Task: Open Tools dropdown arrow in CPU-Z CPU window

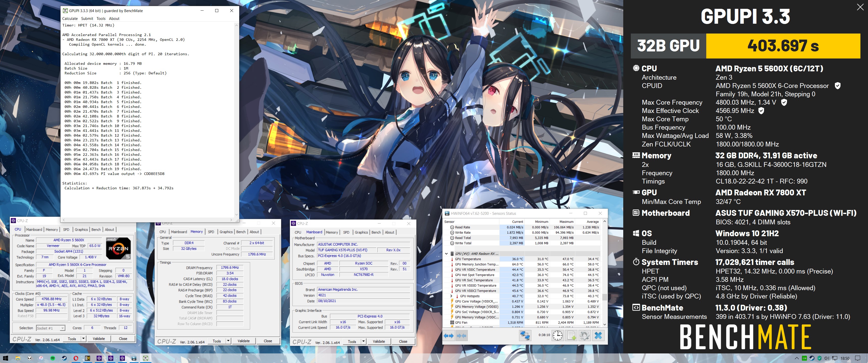Action: point(83,339)
